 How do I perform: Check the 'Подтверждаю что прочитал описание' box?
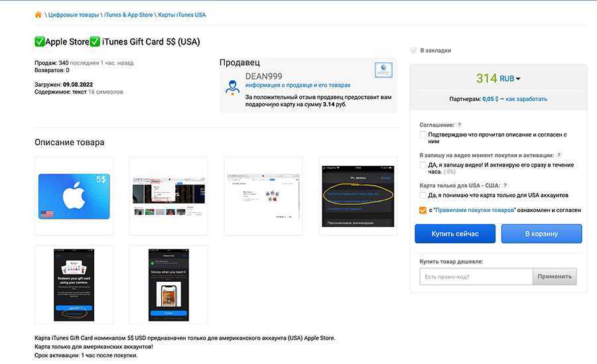423,135
